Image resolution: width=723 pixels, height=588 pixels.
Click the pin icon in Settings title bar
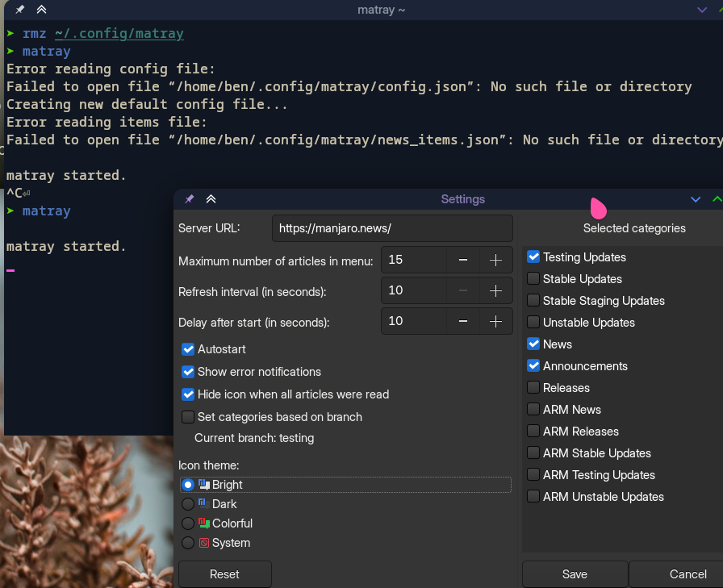pyautogui.click(x=190, y=199)
